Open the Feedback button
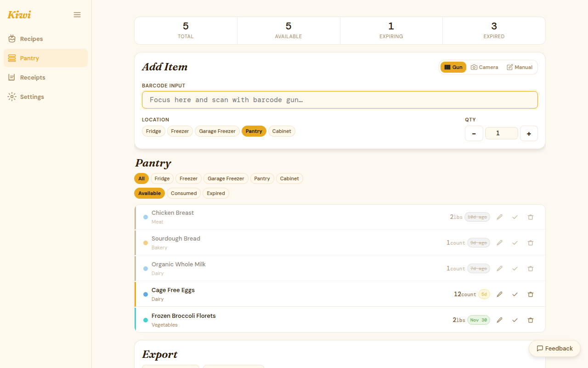 (x=554, y=348)
